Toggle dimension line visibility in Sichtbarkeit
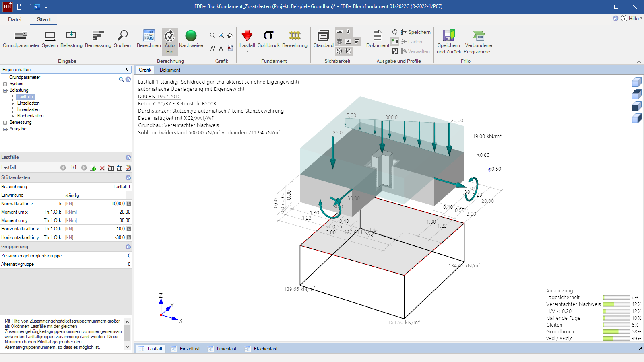 click(x=339, y=32)
